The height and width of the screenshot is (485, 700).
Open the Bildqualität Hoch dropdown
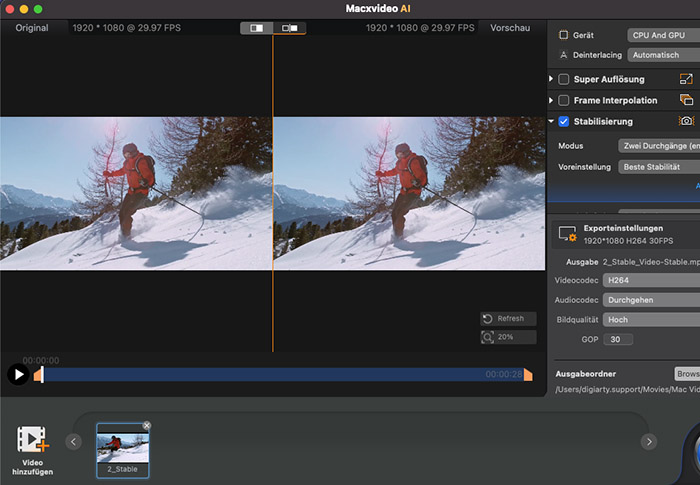651,319
